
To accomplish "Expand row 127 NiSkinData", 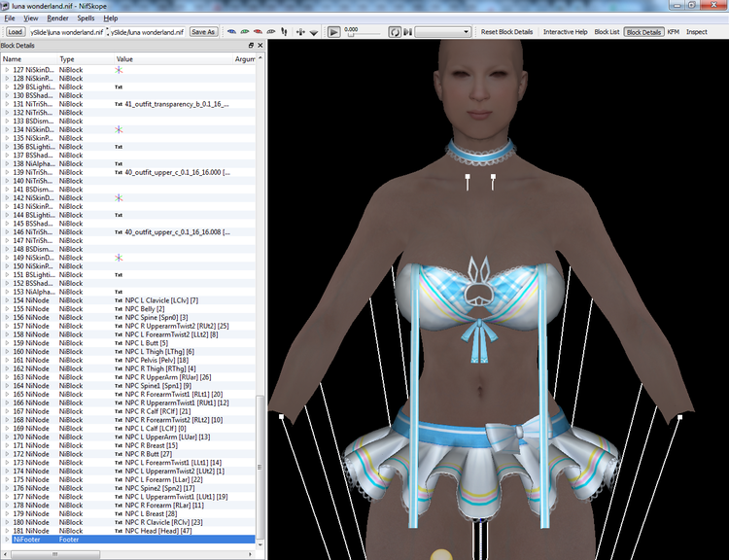I will (7, 70).
